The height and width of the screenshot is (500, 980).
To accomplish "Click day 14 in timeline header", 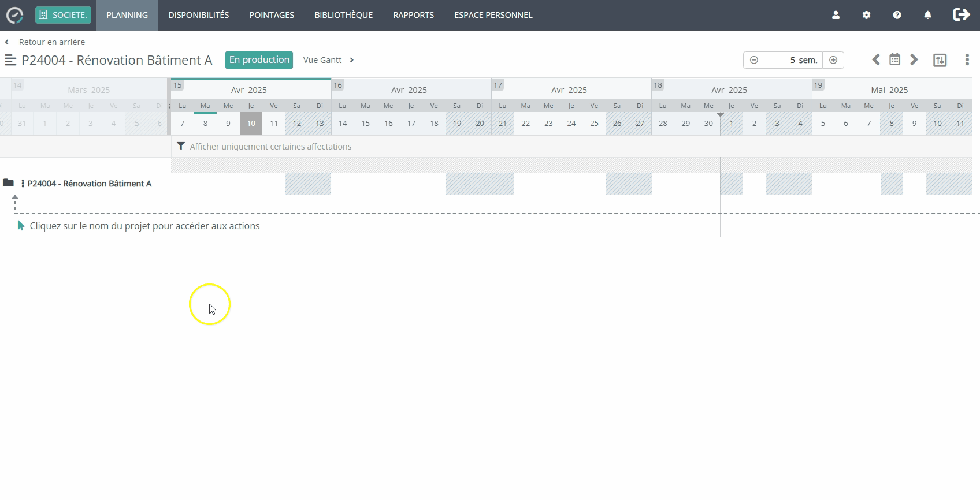I will [343, 124].
